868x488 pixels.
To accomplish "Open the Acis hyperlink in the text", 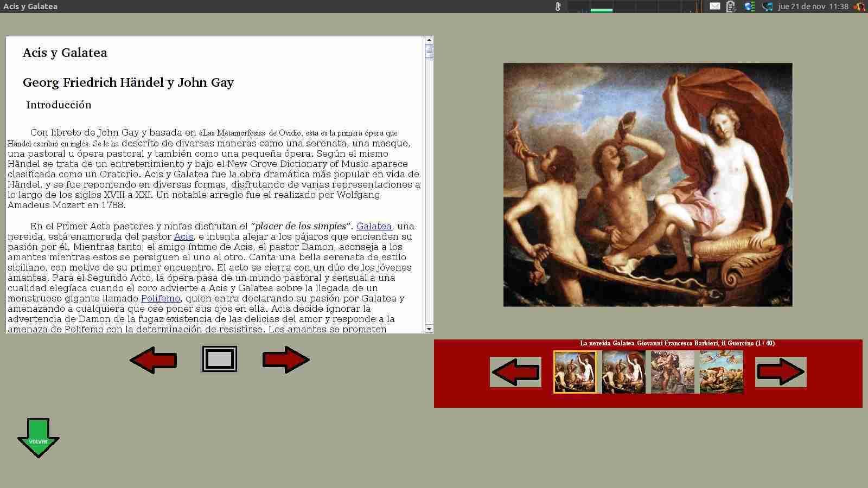I will (x=183, y=236).
